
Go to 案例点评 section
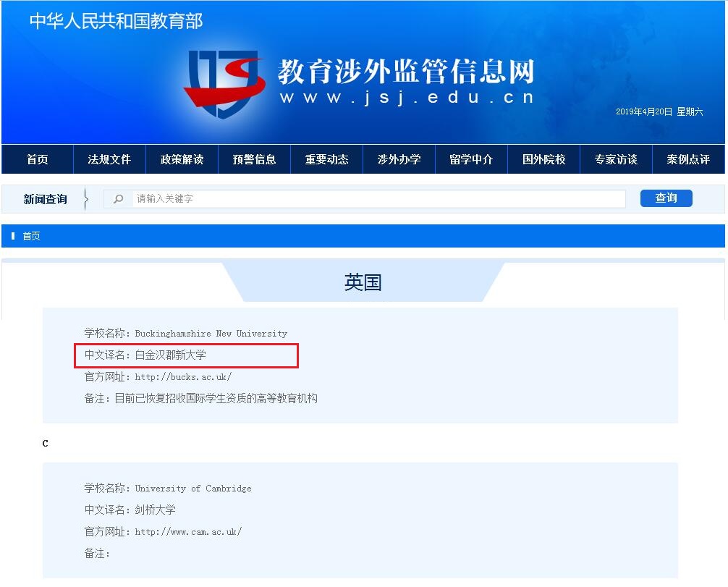tap(688, 159)
